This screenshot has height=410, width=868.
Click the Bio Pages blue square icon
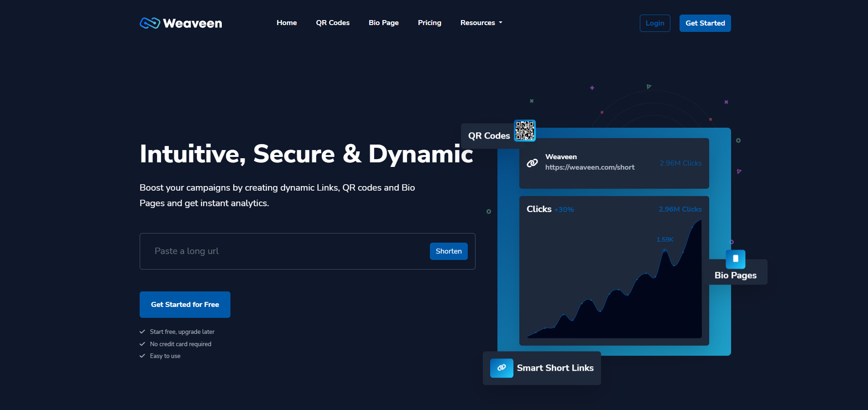[x=736, y=259]
